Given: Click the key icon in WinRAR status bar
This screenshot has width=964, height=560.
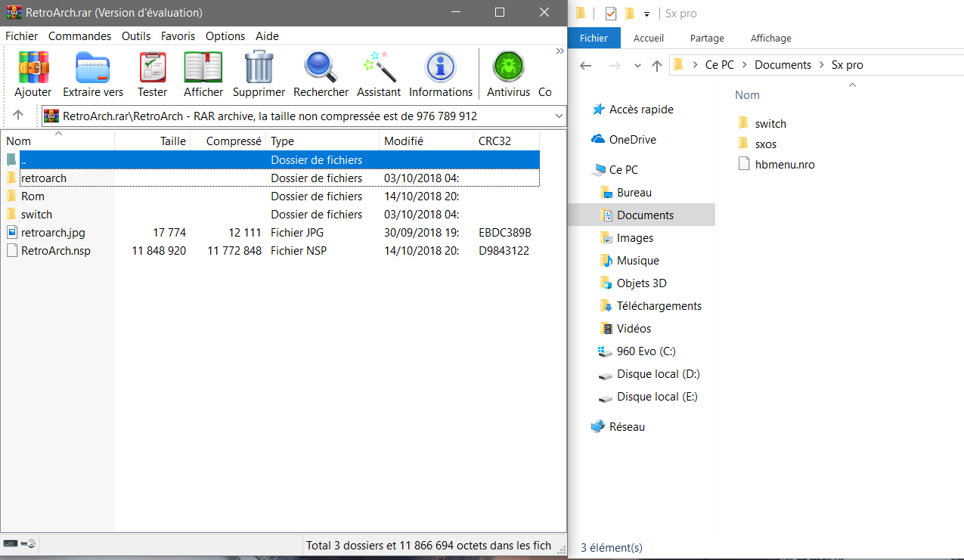Looking at the screenshot, I should point(29,543).
